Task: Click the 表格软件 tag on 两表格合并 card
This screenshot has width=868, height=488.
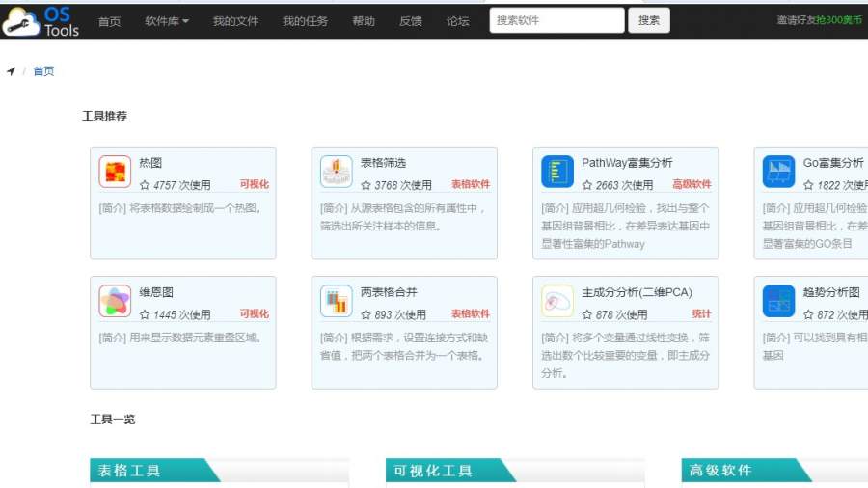Action: (471, 313)
